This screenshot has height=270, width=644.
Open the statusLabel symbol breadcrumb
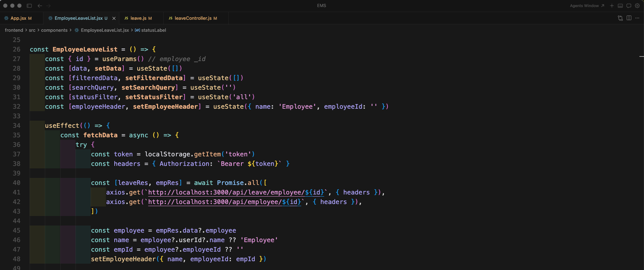[154, 30]
